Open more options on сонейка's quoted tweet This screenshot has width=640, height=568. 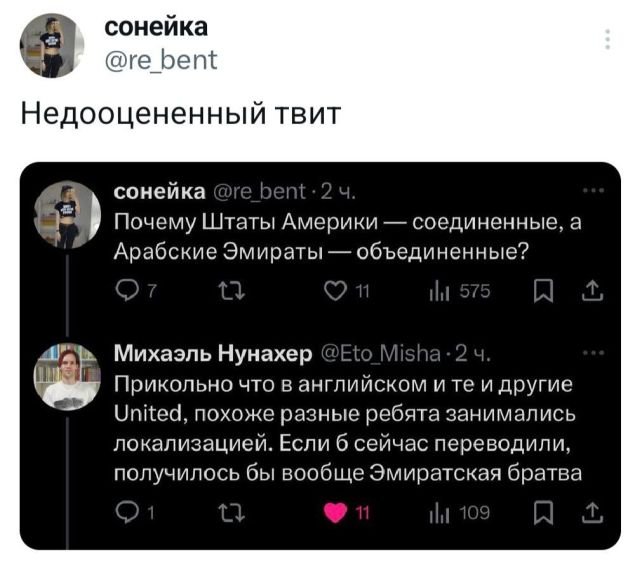(593, 189)
